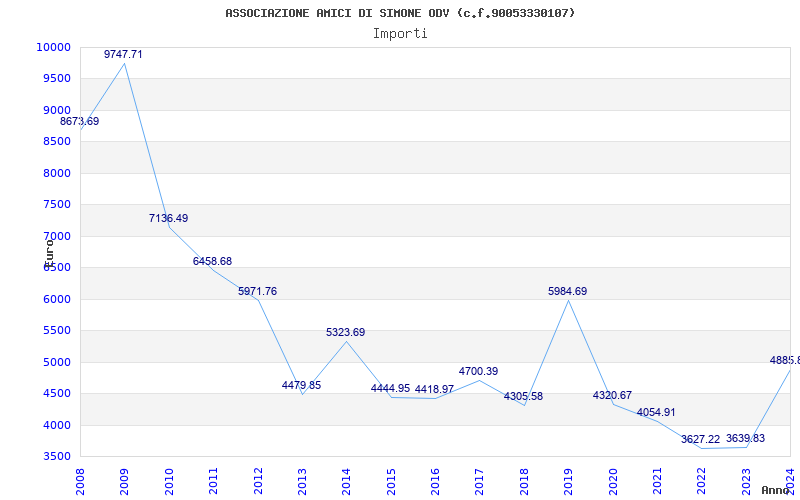The width and height of the screenshot is (800, 500).
Task: Click the x-axis year 2018
Action: pyautogui.click(x=524, y=481)
